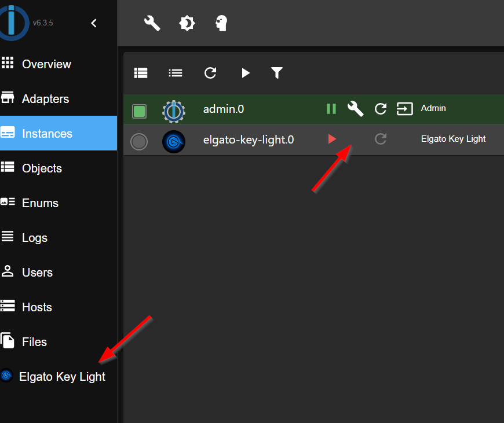This screenshot has width=504, height=423.
Task: Toggle expert mode head icon
Action: click(x=221, y=23)
